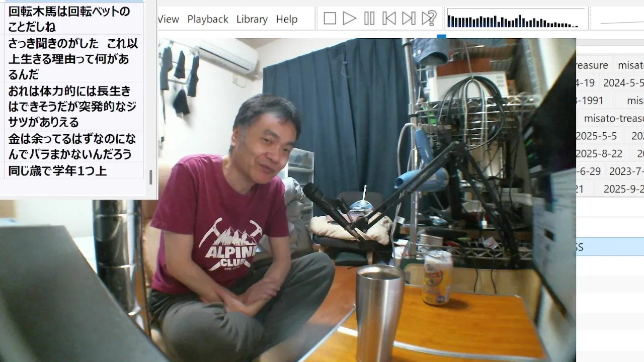Click the Stop playback button

point(330,19)
